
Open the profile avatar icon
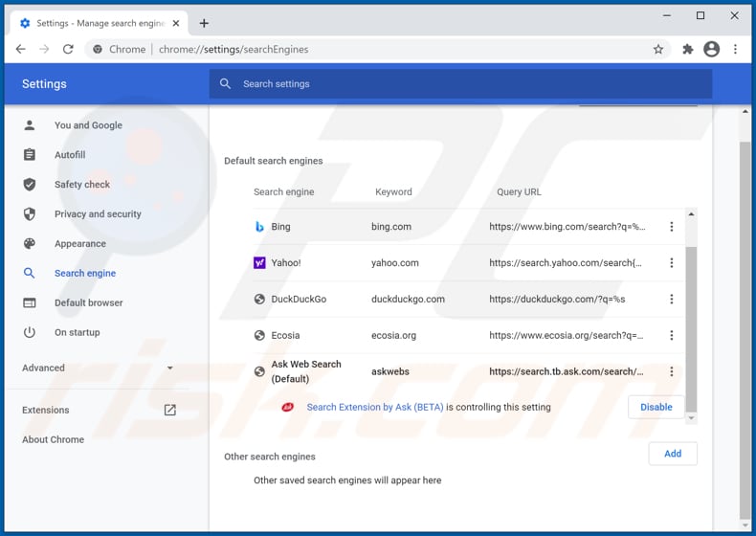[x=711, y=49]
